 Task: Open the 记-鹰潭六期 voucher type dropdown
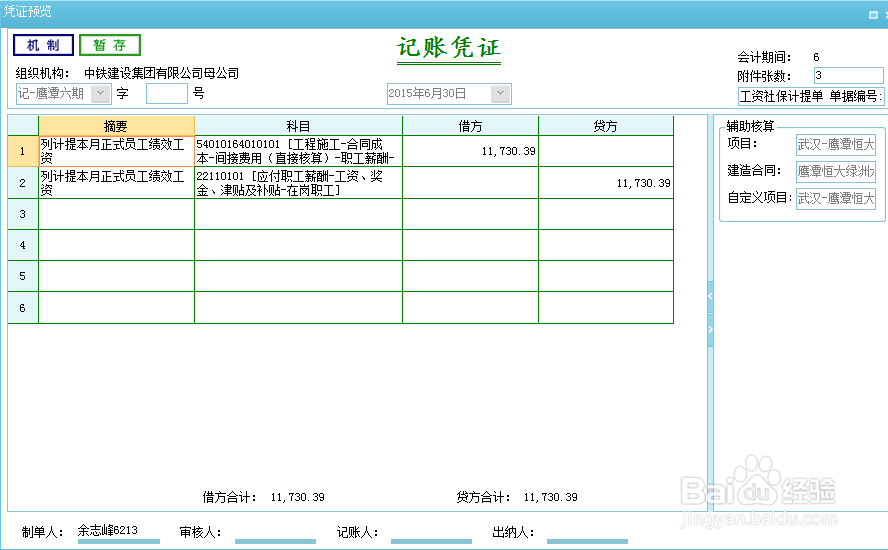(100, 93)
